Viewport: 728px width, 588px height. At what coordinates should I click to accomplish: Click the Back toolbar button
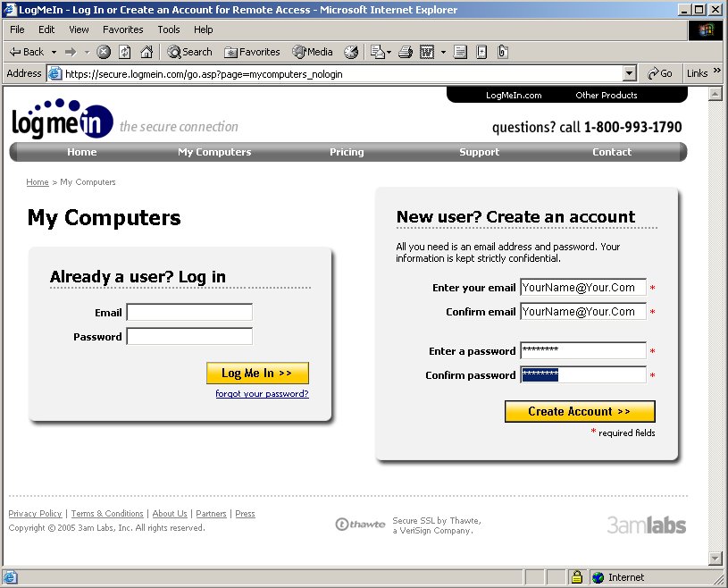pyautogui.click(x=27, y=52)
